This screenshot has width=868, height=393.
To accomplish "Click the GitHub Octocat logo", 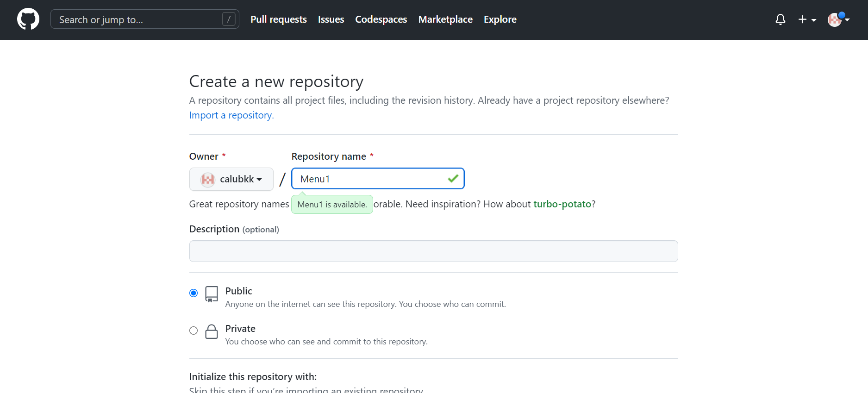I will click(28, 19).
